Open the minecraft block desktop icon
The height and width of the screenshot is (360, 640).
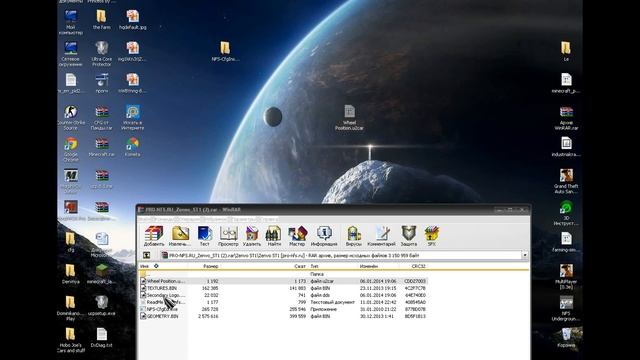point(101,273)
